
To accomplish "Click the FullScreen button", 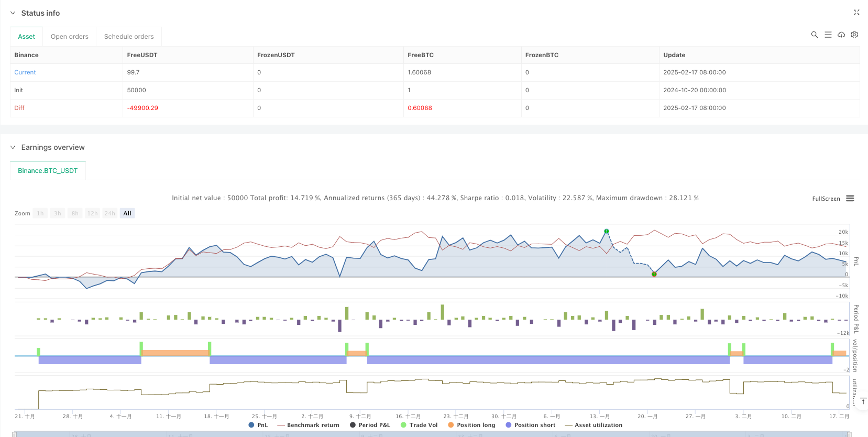I will pyautogui.click(x=826, y=199).
